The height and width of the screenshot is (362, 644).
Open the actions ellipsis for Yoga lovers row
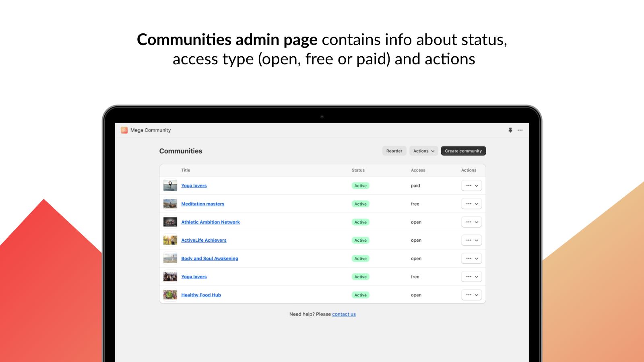tap(469, 185)
